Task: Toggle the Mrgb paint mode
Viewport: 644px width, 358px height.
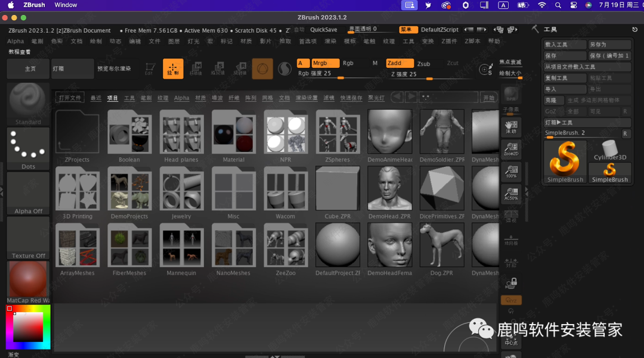Action: tap(325, 63)
